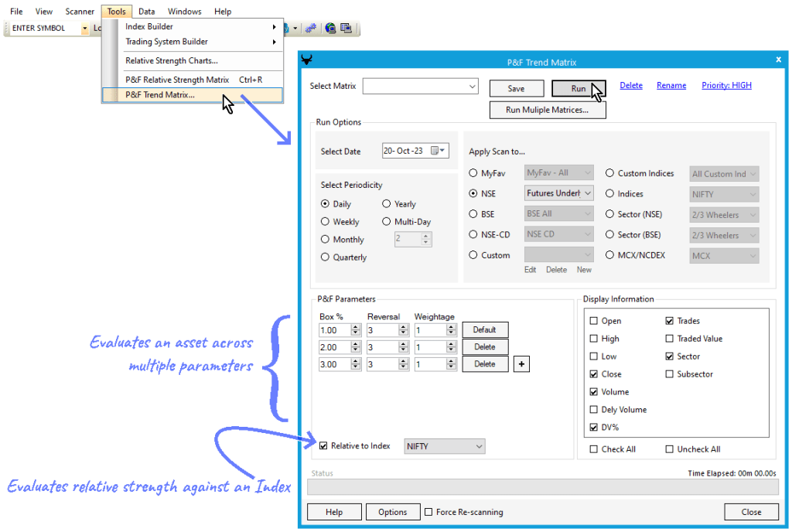Choose P&F Relative Strength Matrix menu item
Viewport: 792px width, 532px height.
(x=177, y=80)
